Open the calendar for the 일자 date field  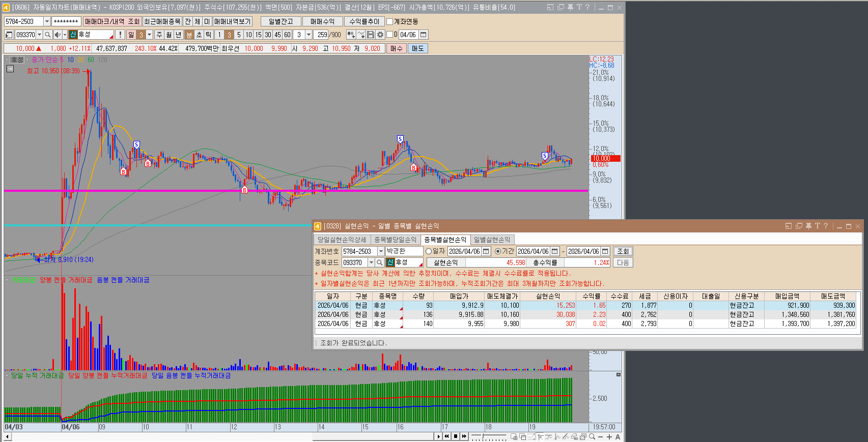click(x=486, y=251)
